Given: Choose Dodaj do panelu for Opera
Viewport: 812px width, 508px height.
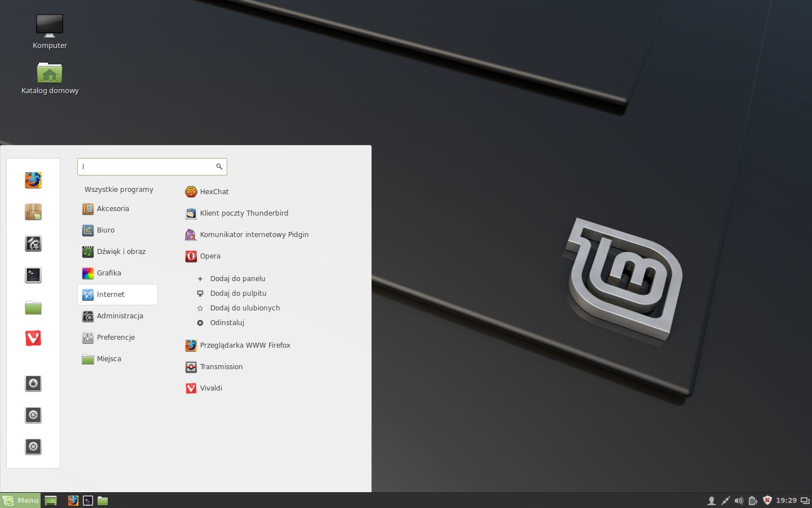Looking at the screenshot, I should [231, 279].
